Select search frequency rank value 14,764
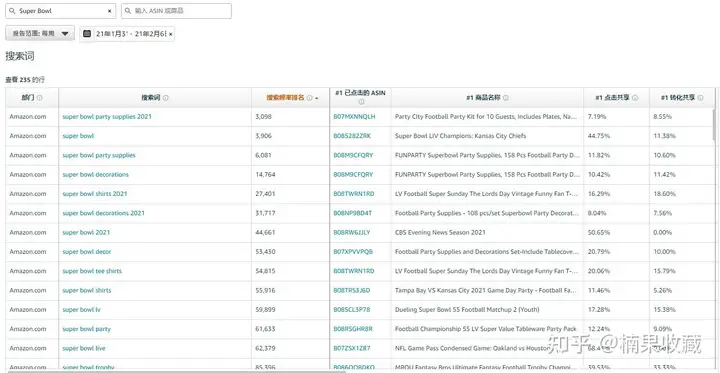 pyautogui.click(x=265, y=175)
